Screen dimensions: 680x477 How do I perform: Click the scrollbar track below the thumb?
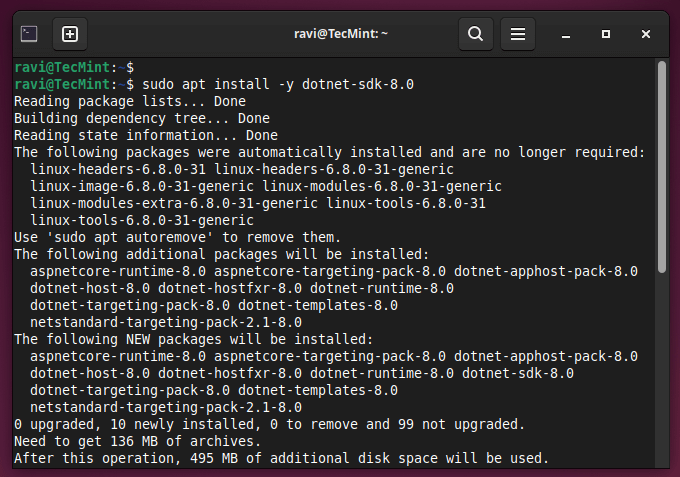pos(661,369)
